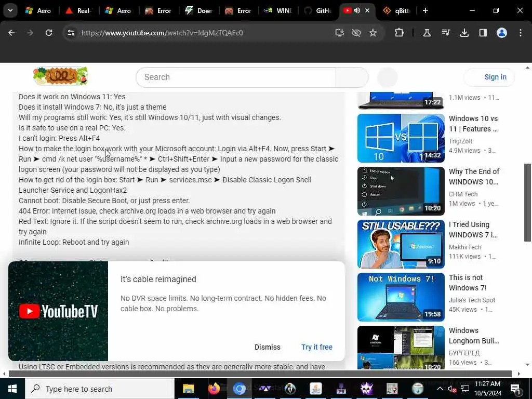Image resolution: width=532 pixels, height=399 pixels.
Task: Click 'This is not Windows 7!' title
Action: click(x=468, y=283)
